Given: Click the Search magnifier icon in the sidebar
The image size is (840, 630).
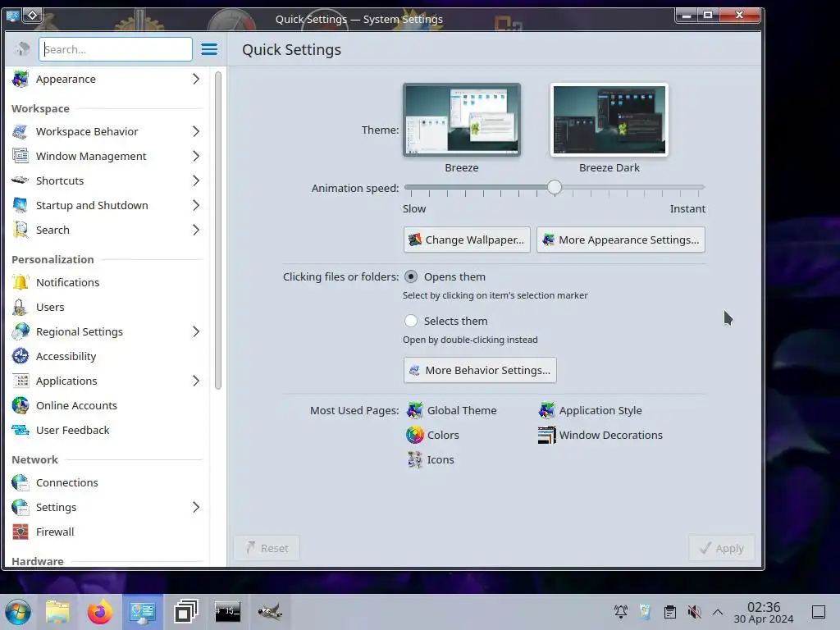Looking at the screenshot, I should (x=21, y=230).
